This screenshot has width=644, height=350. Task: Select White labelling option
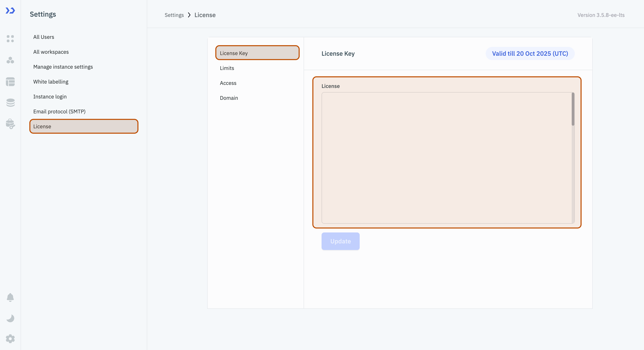click(x=51, y=82)
